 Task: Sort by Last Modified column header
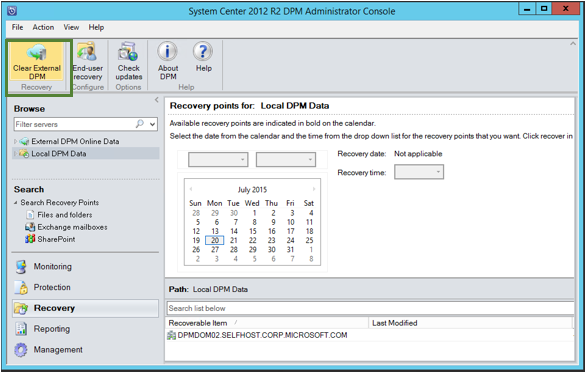(x=471, y=323)
